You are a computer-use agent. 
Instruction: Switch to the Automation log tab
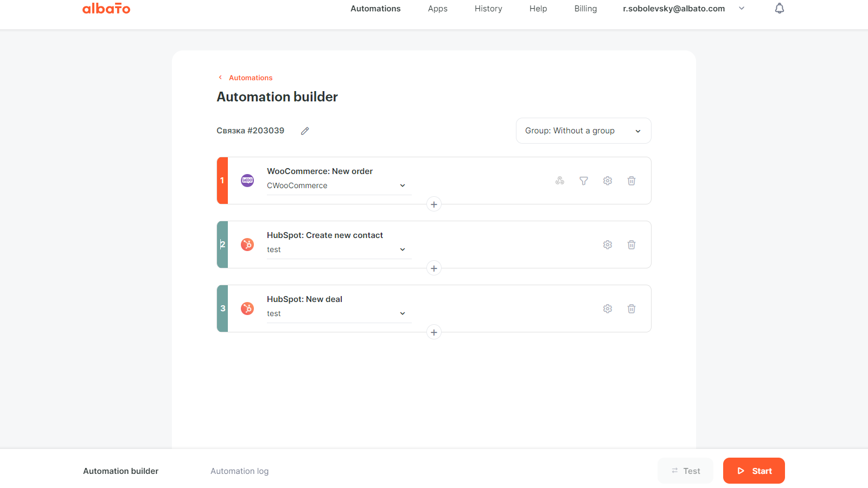point(239,471)
